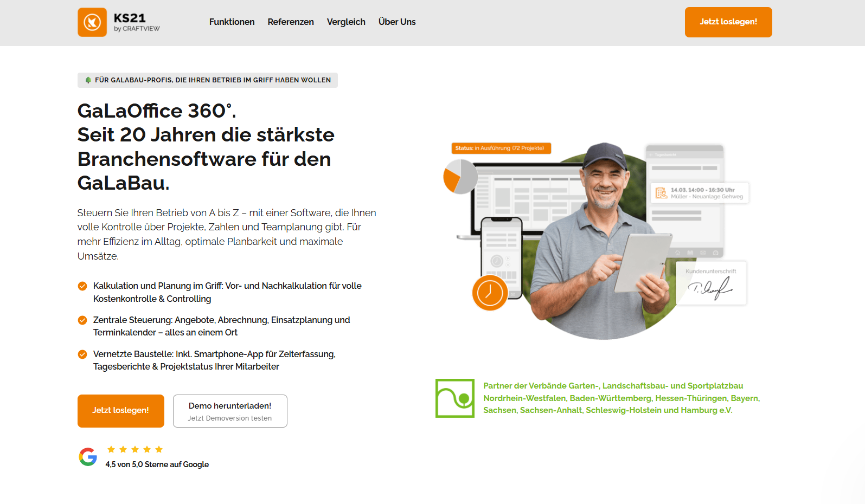Go to the Vergleich page
Image resolution: width=865 pixels, height=504 pixels.
point(346,22)
